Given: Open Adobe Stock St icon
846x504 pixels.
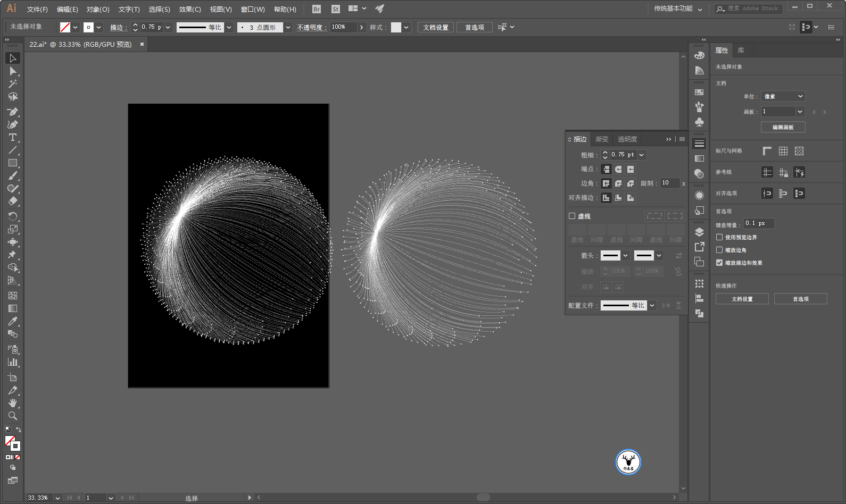Looking at the screenshot, I should [x=335, y=9].
